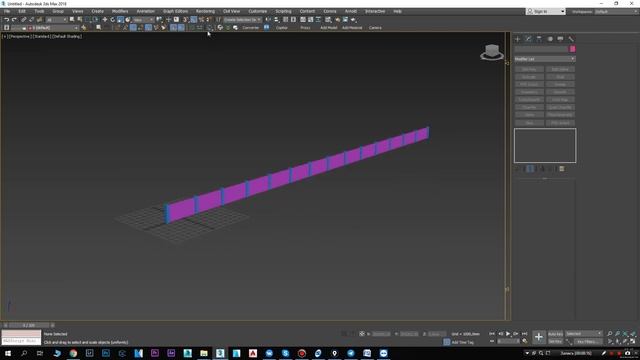The width and height of the screenshot is (640, 360).
Task: Click the Default Shading viewport label
Action: (x=67, y=36)
